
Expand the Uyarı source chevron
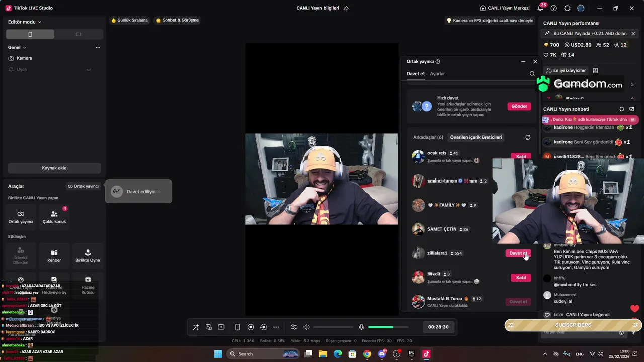pos(89,70)
